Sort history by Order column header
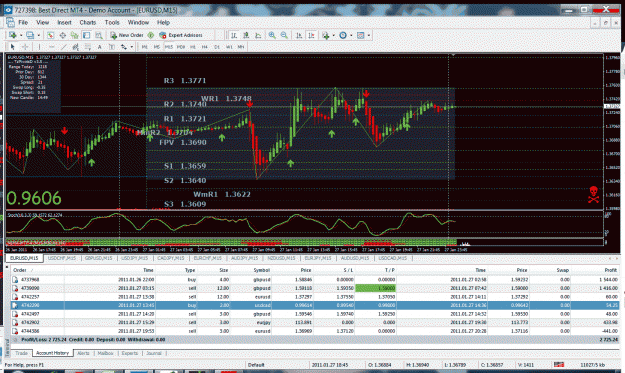This screenshot has width=625, height=373. click(20, 270)
